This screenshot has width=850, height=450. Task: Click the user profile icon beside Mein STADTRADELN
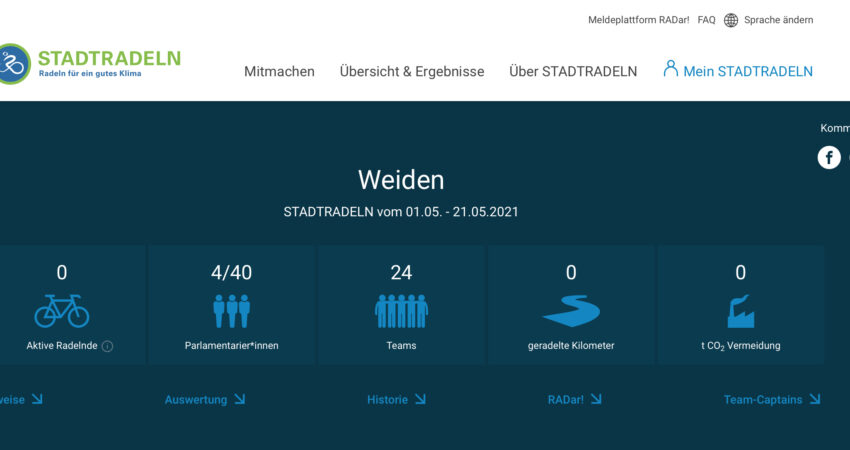point(671,68)
